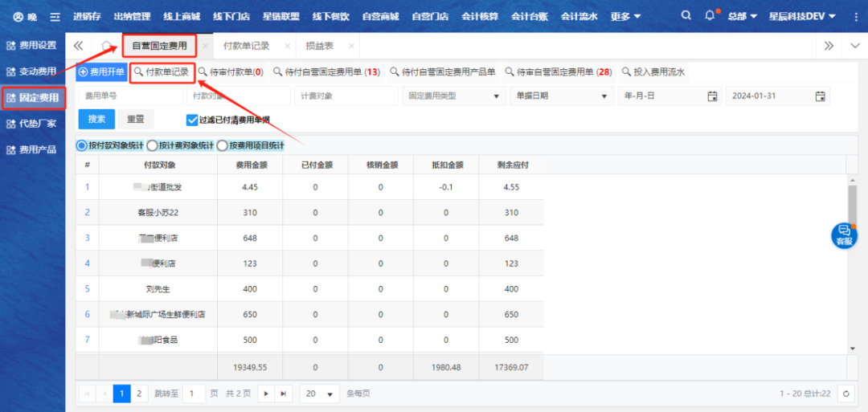The image size is (868, 412).
Task: Open the 单据日期 dropdown
Action: click(561, 96)
